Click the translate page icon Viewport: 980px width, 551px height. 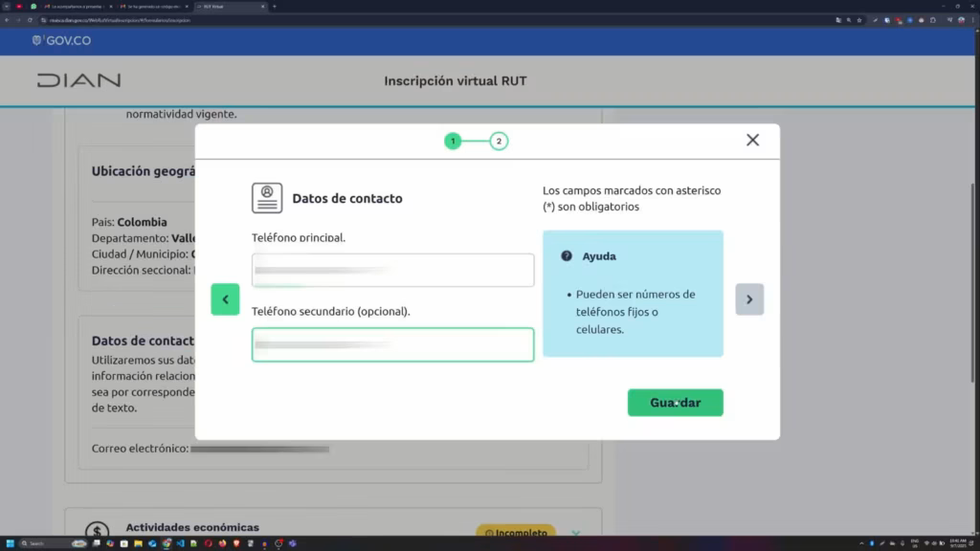[x=838, y=20]
